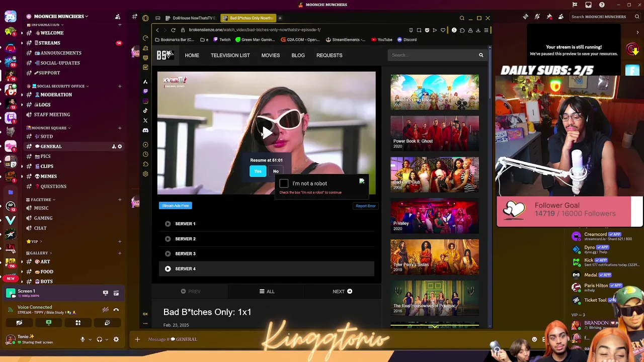Collapse SOCIAL SECURITY OFFICE category
The image size is (644, 362).
[x=58, y=86]
